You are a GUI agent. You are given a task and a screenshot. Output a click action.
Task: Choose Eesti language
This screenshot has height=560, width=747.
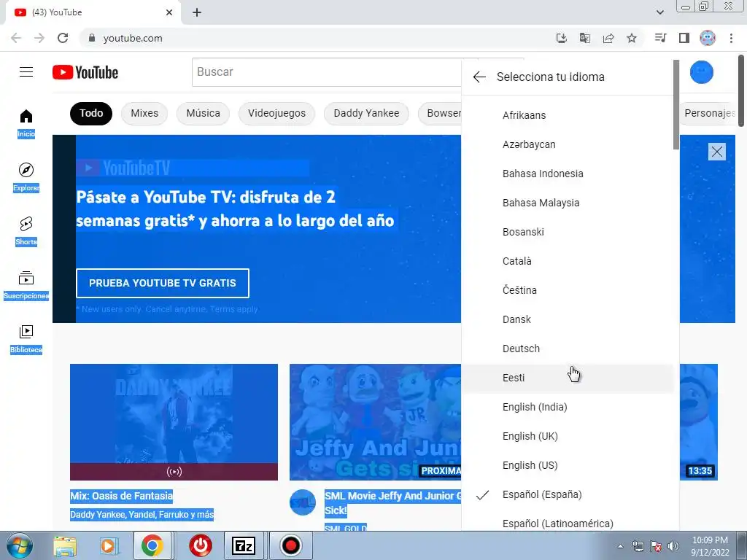[568, 378]
